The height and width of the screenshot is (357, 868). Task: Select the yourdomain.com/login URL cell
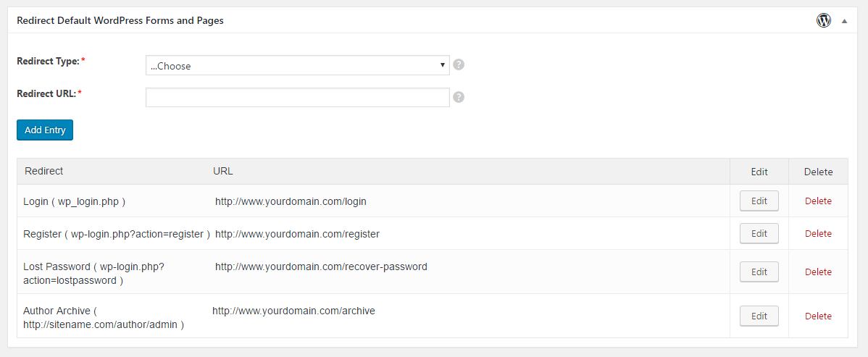[291, 201]
